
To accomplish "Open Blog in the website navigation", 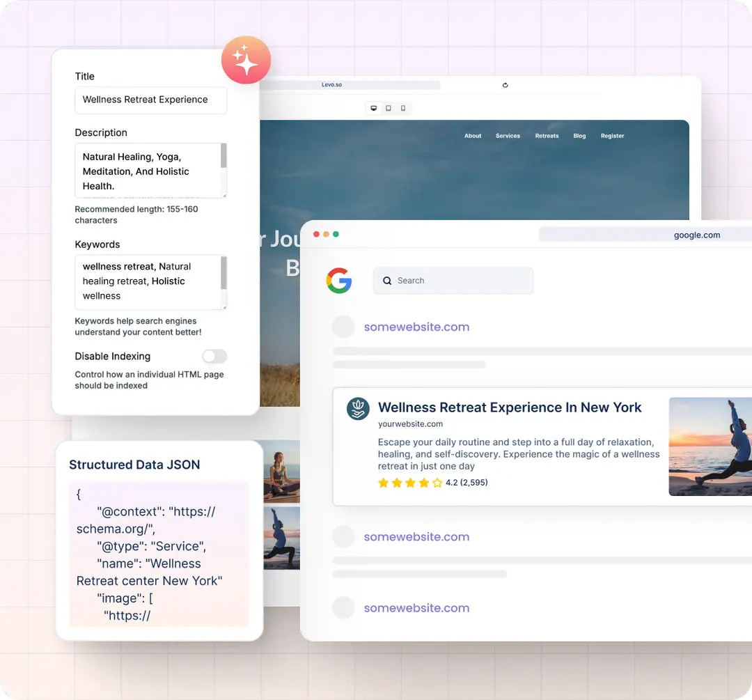I will [579, 136].
